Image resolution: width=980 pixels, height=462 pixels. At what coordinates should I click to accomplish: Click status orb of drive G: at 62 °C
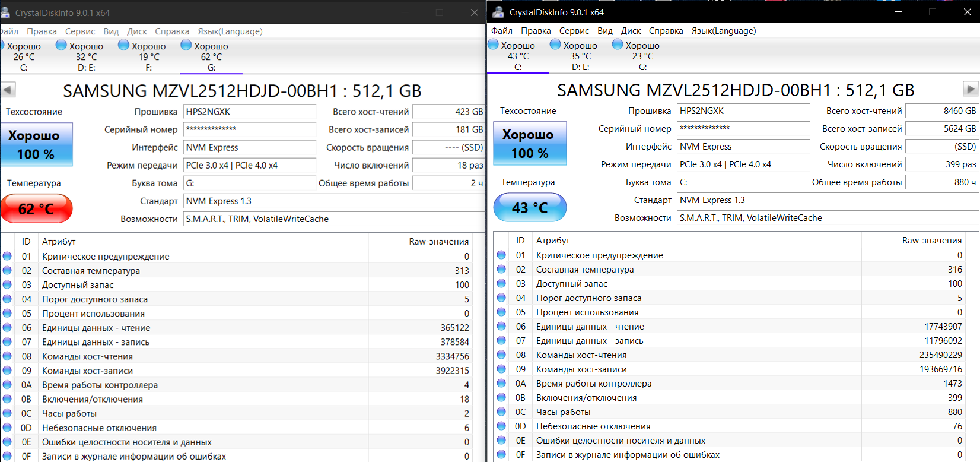pyautogui.click(x=186, y=45)
